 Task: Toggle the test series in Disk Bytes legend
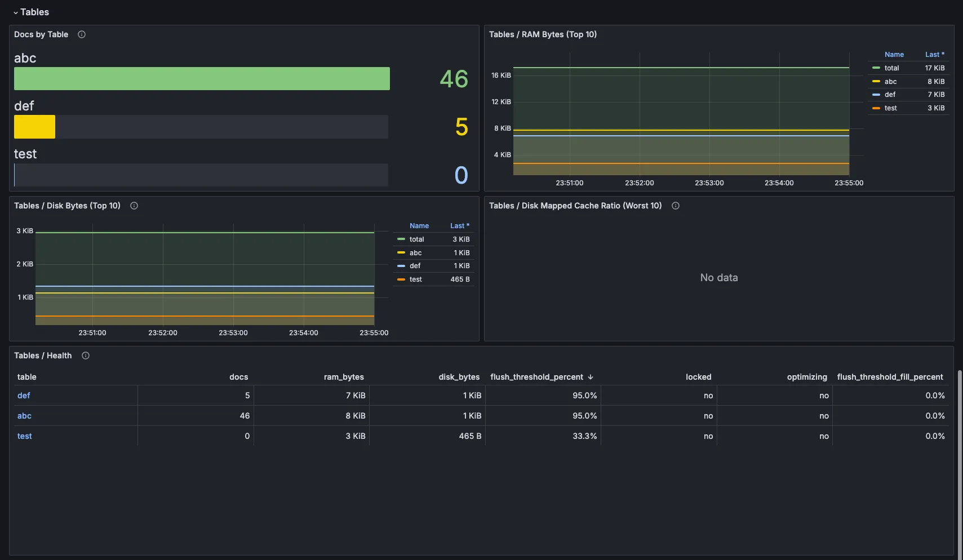pyautogui.click(x=415, y=279)
